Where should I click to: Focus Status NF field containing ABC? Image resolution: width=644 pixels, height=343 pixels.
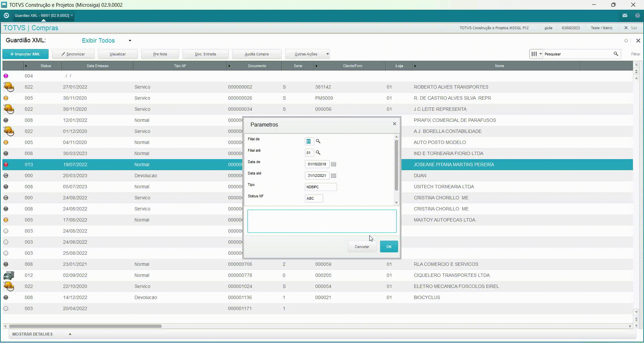pyautogui.click(x=314, y=198)
